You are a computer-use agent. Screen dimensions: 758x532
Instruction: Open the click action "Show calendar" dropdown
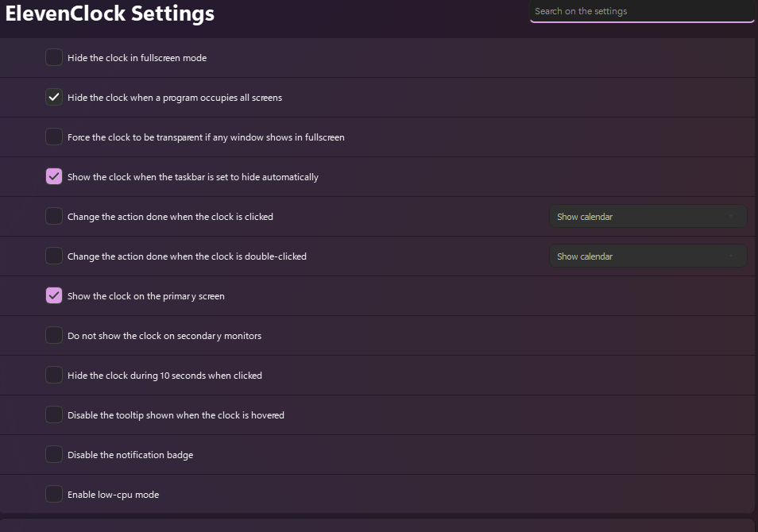(648, 216)
